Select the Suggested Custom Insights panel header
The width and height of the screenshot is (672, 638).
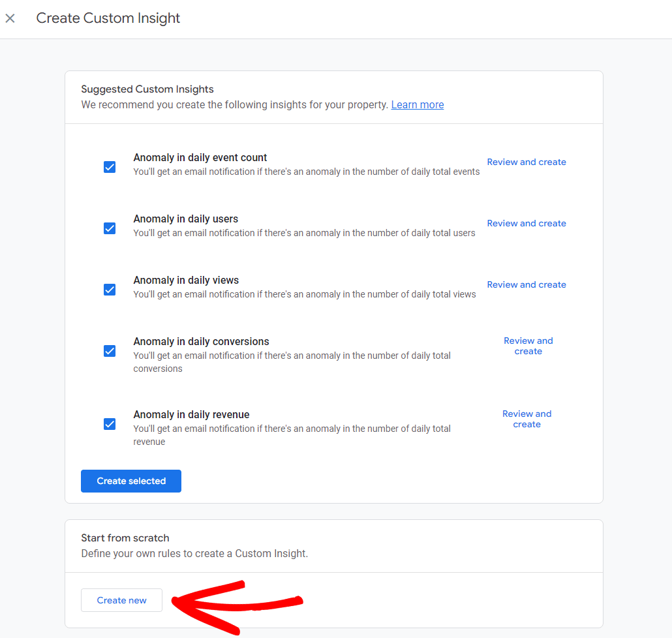148,89
